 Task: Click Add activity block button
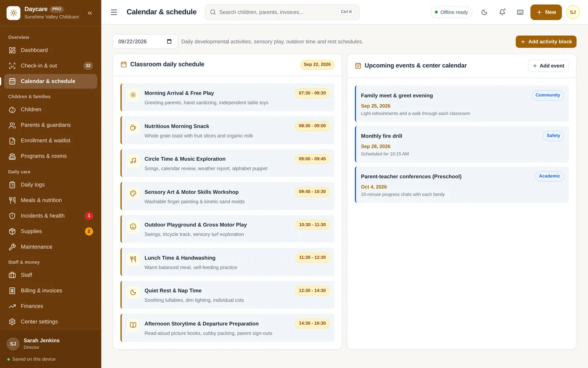pyautogui.click(x=546, y=42)
